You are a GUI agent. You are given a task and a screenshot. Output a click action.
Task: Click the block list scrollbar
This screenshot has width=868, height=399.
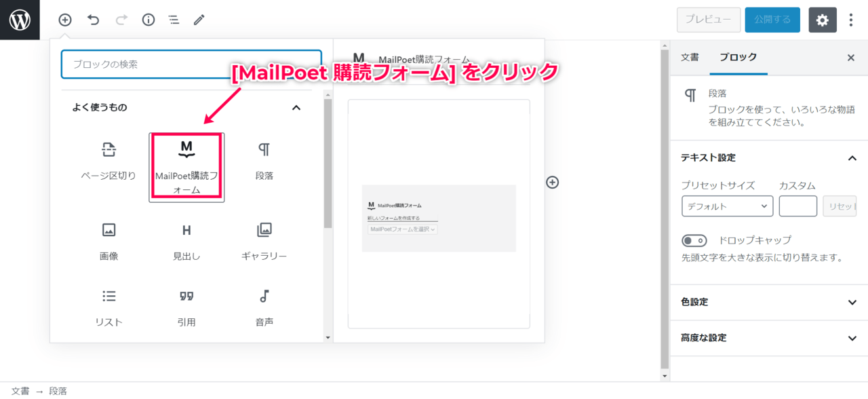(x=328, y=163)
